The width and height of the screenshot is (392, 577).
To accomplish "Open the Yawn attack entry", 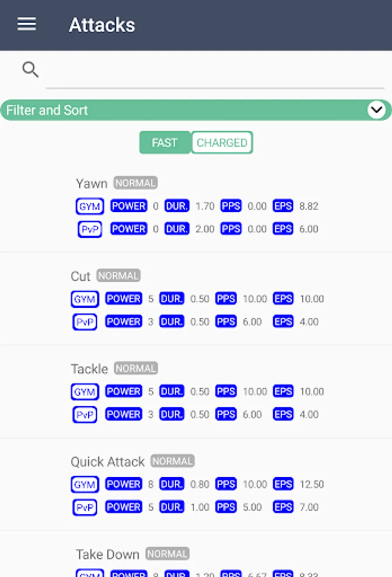I will click(91, 183).
